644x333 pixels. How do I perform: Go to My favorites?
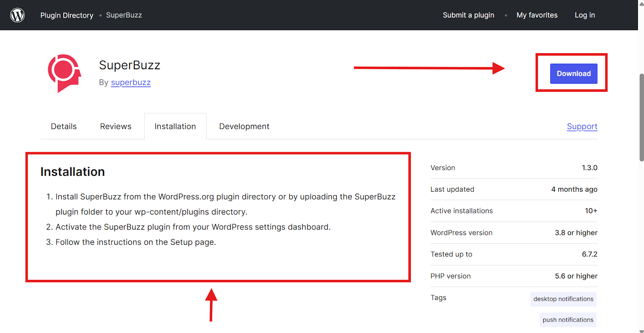[537, 15]
